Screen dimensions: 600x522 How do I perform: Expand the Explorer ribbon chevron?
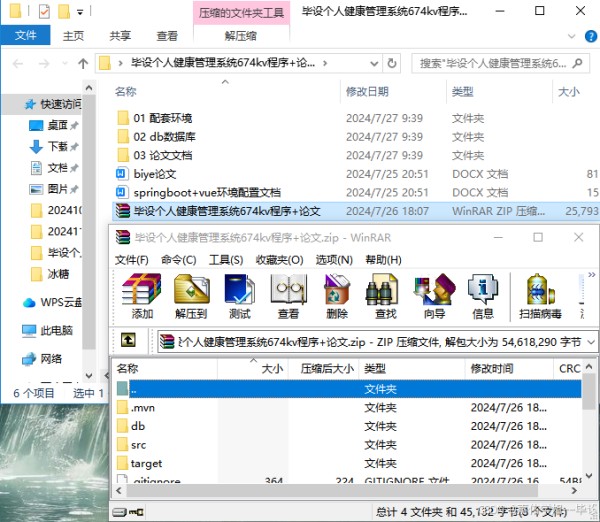tap(571, 36)
